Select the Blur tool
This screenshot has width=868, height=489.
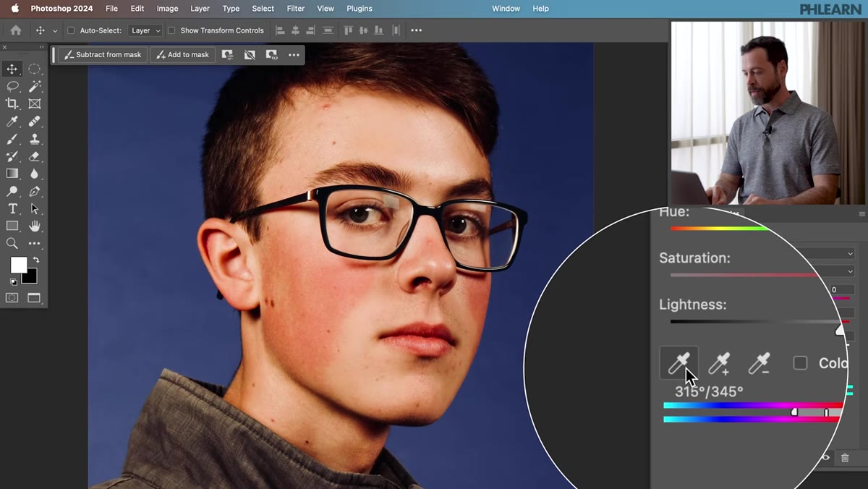click(x=34, y=174)
